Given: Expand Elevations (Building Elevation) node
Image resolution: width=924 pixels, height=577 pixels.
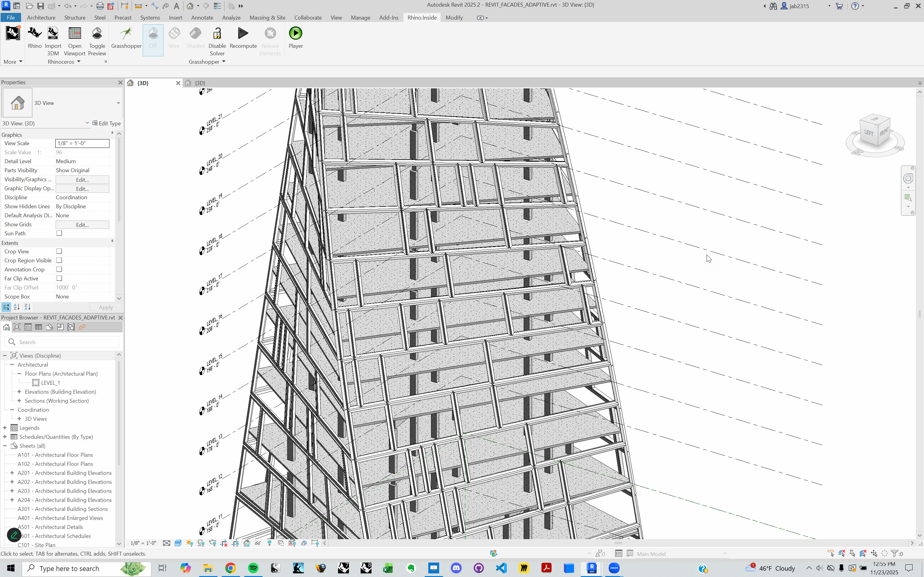Looking at the screenshot, I should 20,392.
